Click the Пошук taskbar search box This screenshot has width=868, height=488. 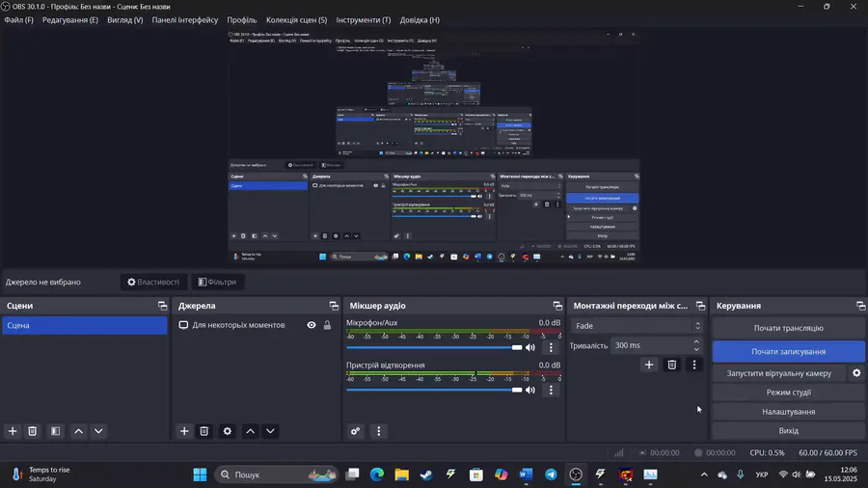(x=277, y=474)
